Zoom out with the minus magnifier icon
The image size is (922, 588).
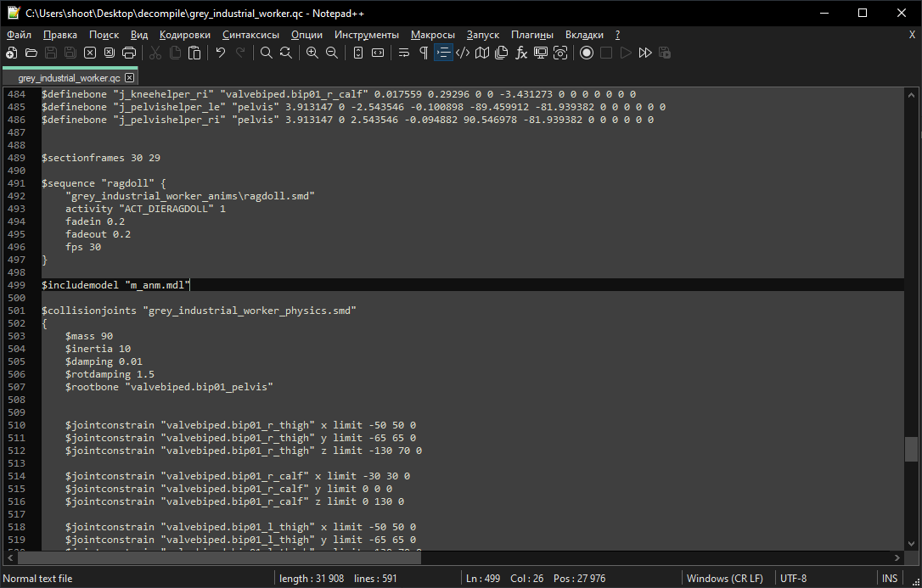click(x=332, y=53)
